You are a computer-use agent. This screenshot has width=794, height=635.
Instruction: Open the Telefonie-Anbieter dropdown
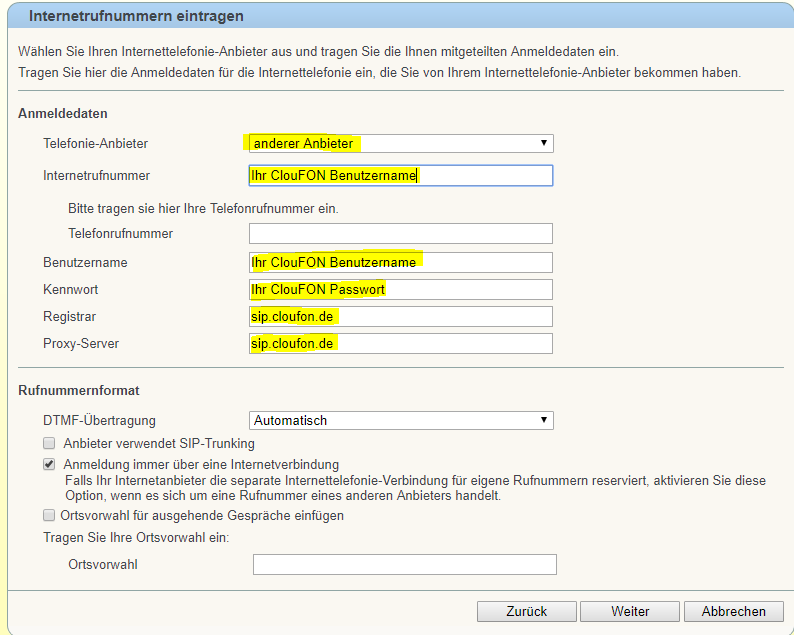401,143
